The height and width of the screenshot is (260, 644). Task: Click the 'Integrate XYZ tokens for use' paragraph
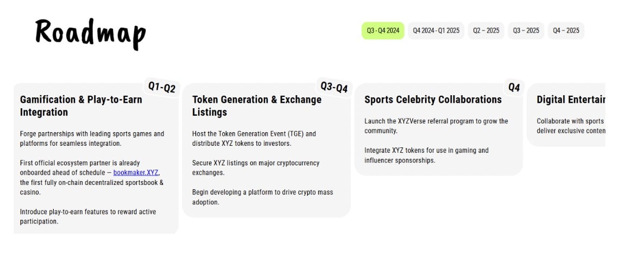point(426,155)
